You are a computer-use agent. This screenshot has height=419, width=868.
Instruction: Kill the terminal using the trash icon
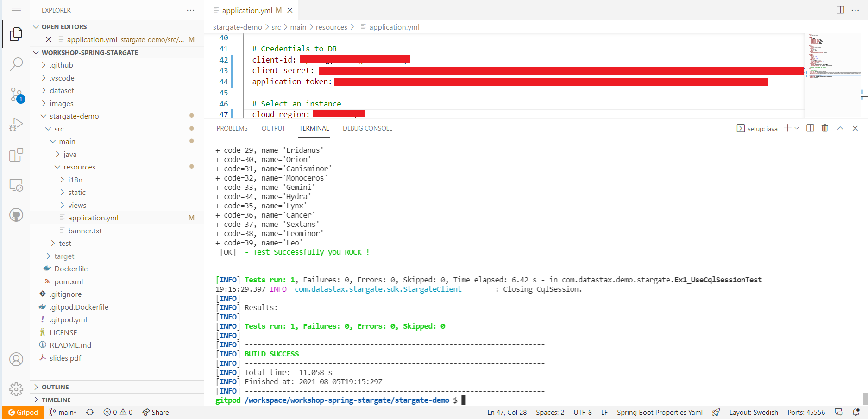(x=824, y=128)
